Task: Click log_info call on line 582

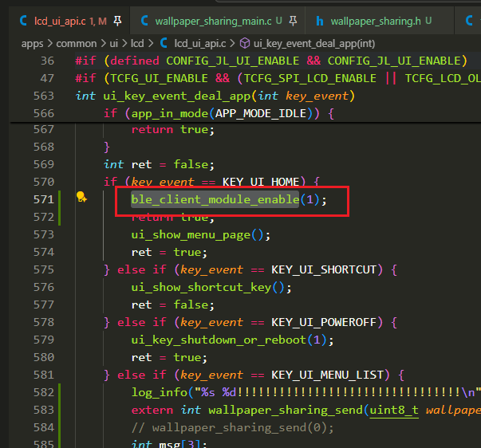Action: [x=160, y=392]
